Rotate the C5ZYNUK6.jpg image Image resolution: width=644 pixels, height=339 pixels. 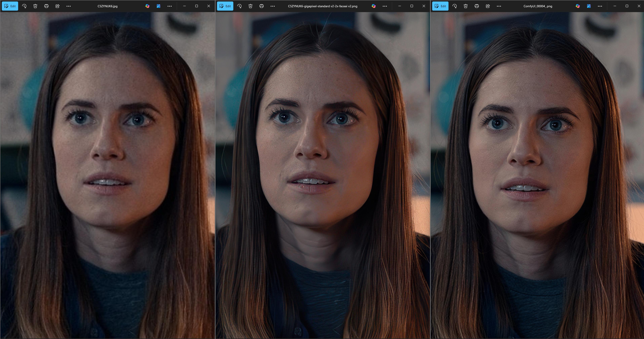[x=24, y=6]
